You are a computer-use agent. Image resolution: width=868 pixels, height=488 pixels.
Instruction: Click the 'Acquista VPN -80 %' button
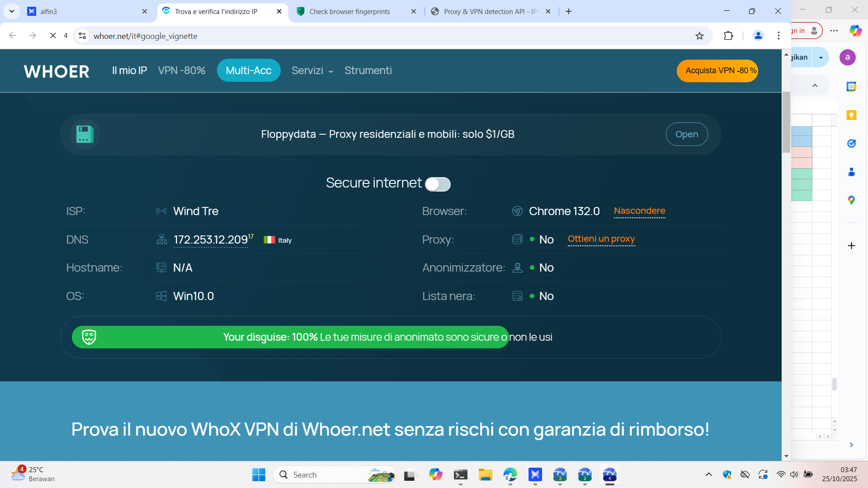pyautogui.click(x=717, y=71)
